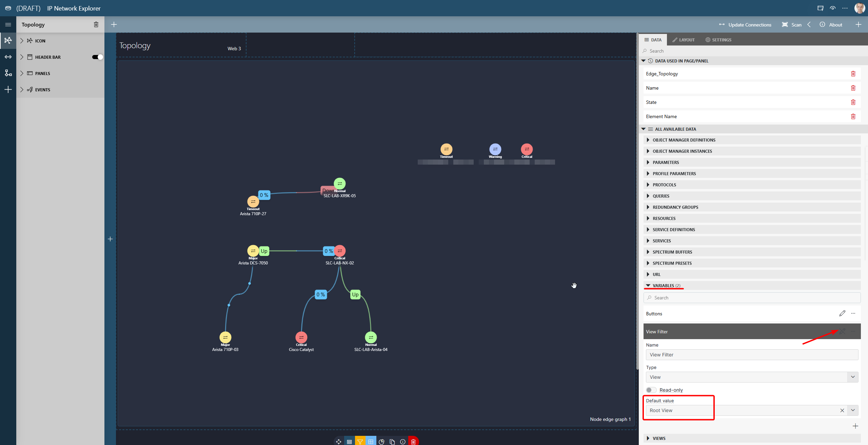Toggle the Header Bar switch off
This screenshot has width=868, height=445.
coord(97,57)
